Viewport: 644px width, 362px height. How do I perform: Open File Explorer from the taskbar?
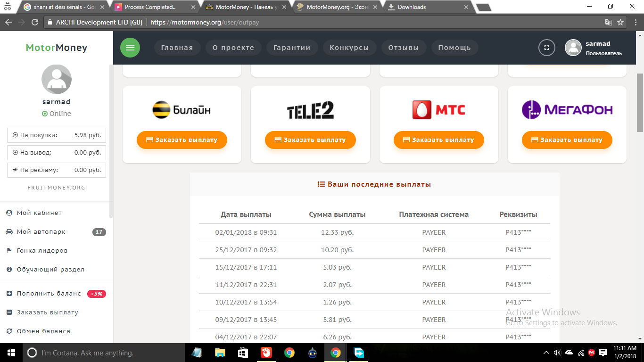coord(220,353)
